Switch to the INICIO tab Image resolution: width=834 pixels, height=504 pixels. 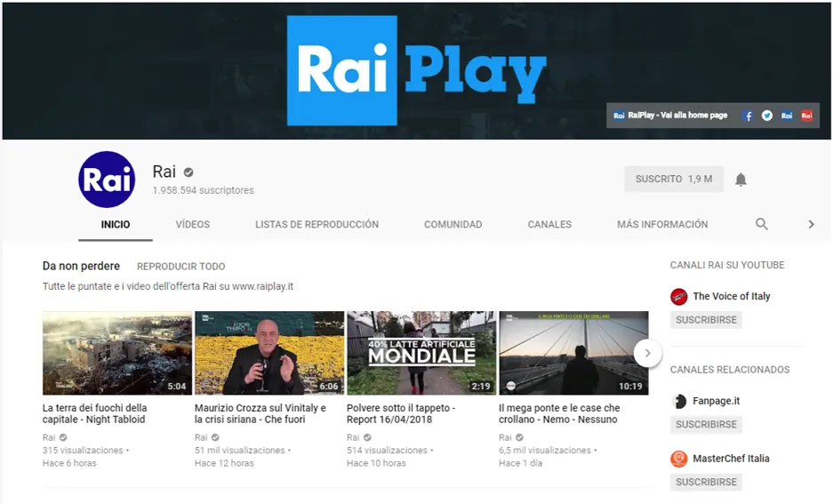click(116, 224)
